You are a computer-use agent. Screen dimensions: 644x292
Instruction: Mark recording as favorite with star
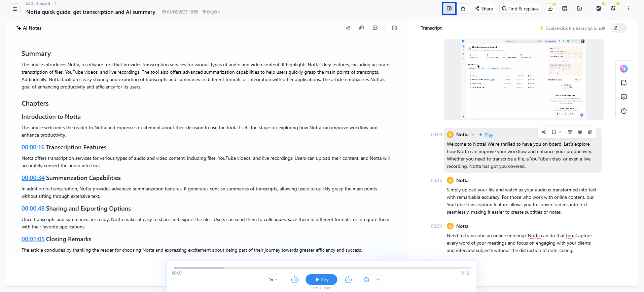click(463, 9)
